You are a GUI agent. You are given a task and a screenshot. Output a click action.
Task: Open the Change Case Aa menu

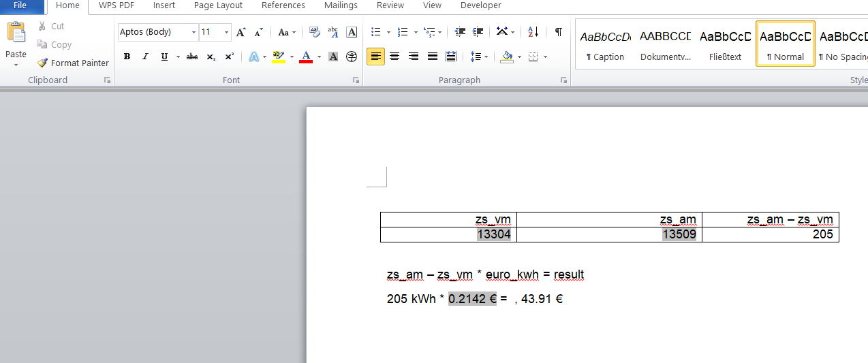287,32
